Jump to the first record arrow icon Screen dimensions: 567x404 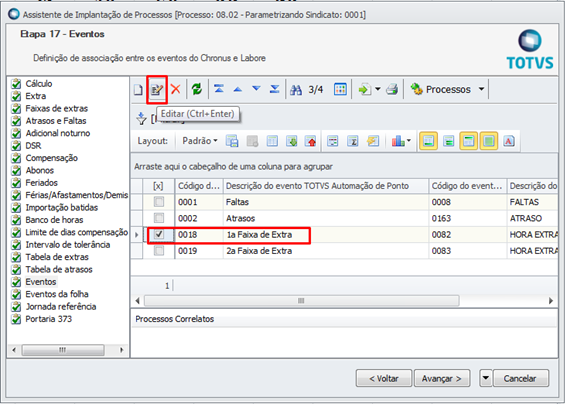click(x=219, y=89)
